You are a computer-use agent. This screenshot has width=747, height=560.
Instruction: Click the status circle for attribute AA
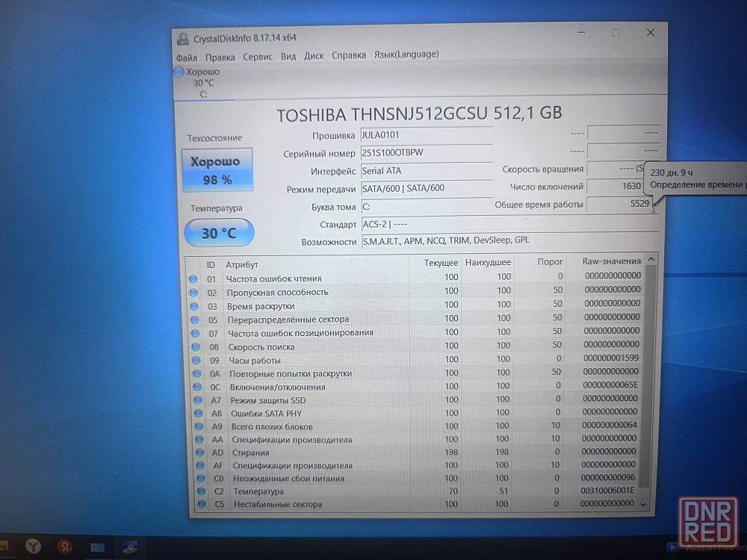click(x=199, y=440)
